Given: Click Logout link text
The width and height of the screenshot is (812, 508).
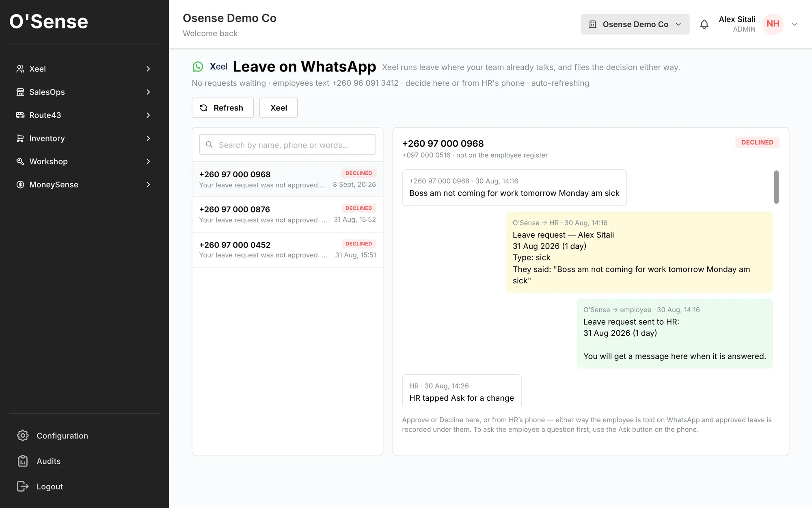Looking at the screenshot, I should [x=50, y=486].
